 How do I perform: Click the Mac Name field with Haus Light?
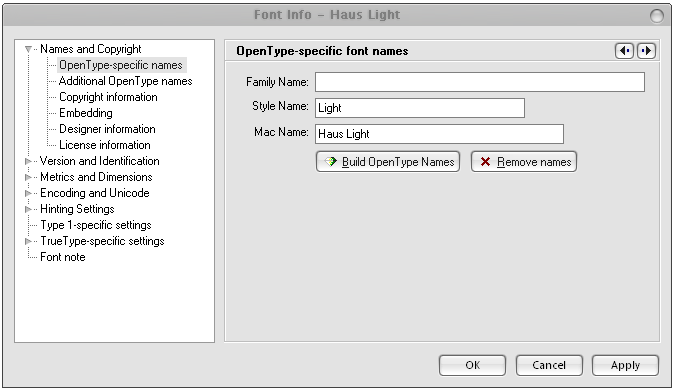(439, 134)
